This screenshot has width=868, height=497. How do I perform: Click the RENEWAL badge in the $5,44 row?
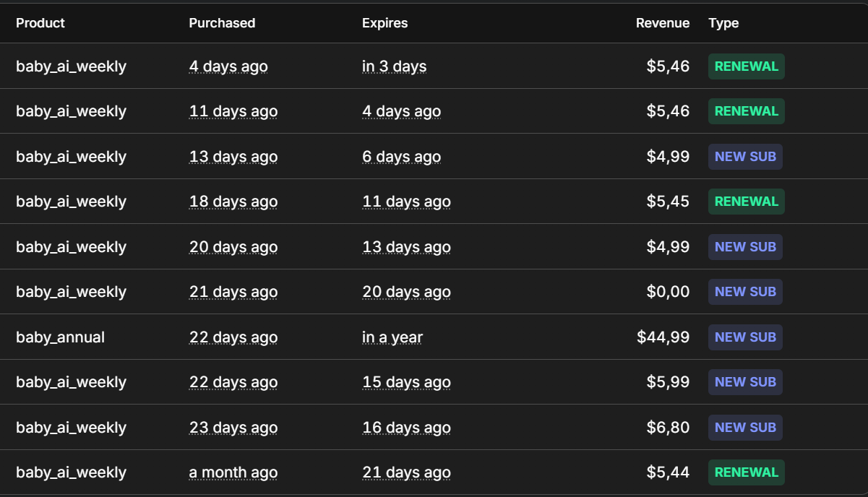(747, 472)
